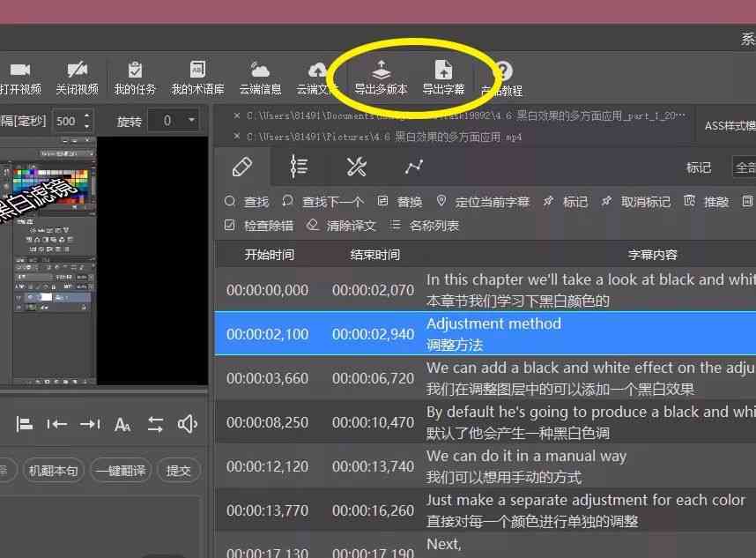Increase the interval milliseconds stepper
Screen dimensions: 756x558
click(x=86, y=115)
